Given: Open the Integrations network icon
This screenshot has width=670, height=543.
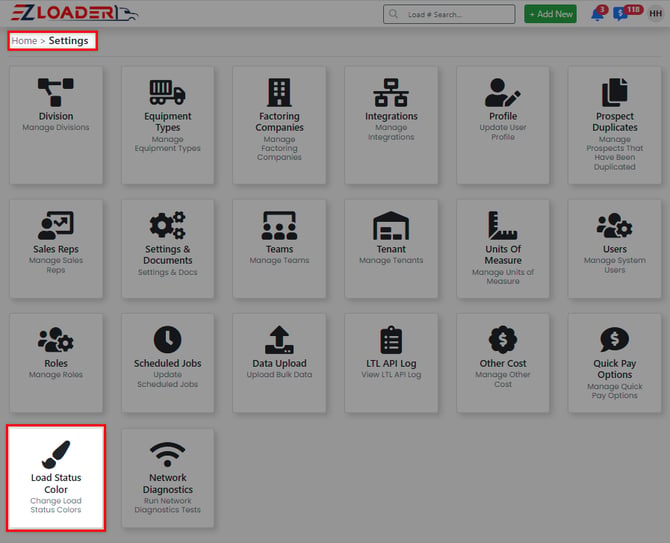Looking at the screenshot, I should 391,92.
